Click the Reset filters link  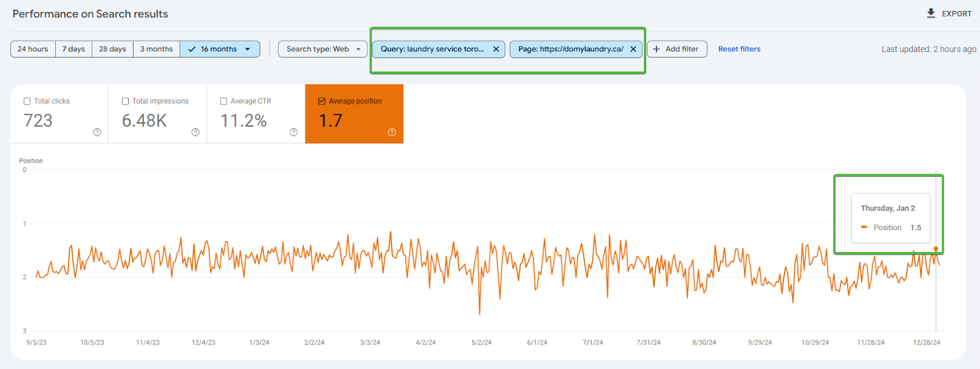739,49
